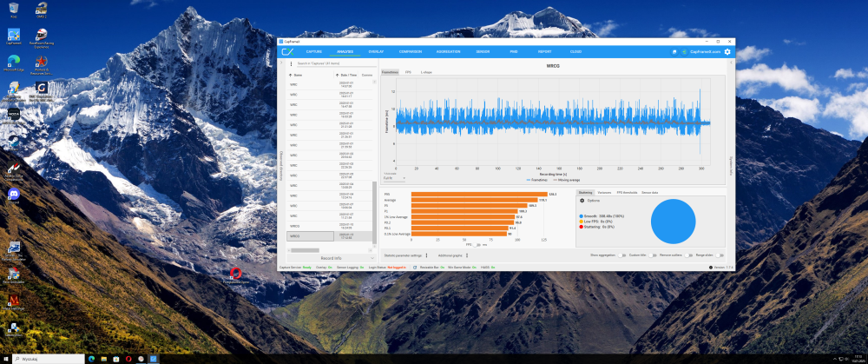Toggle the Range slider switch
Screen dimensions: 868x364
719,255
